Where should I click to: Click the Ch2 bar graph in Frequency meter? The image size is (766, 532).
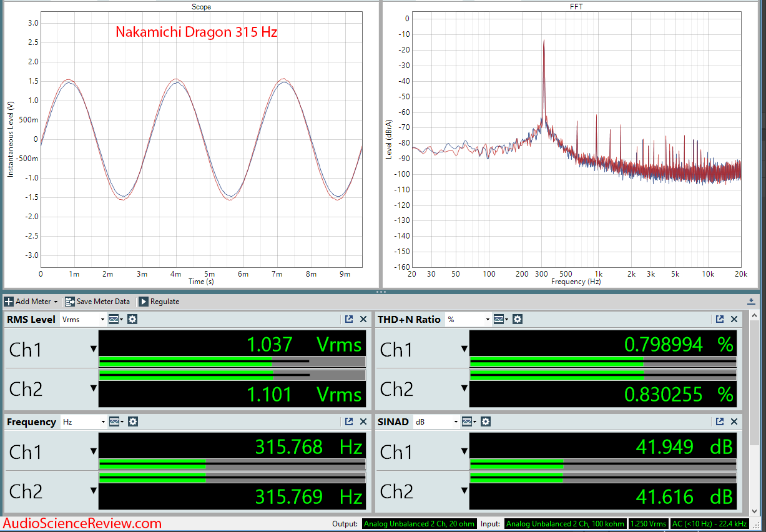(x=232, y=478)
